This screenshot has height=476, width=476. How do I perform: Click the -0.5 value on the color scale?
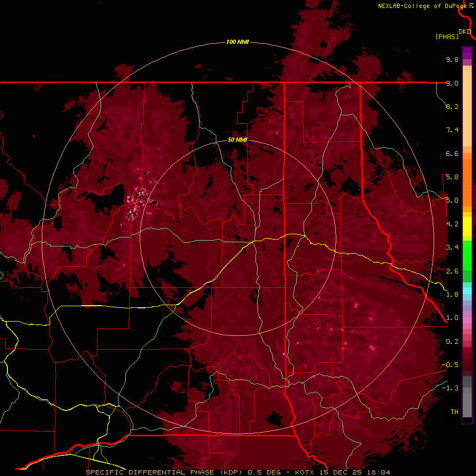(x=450, y=365)
